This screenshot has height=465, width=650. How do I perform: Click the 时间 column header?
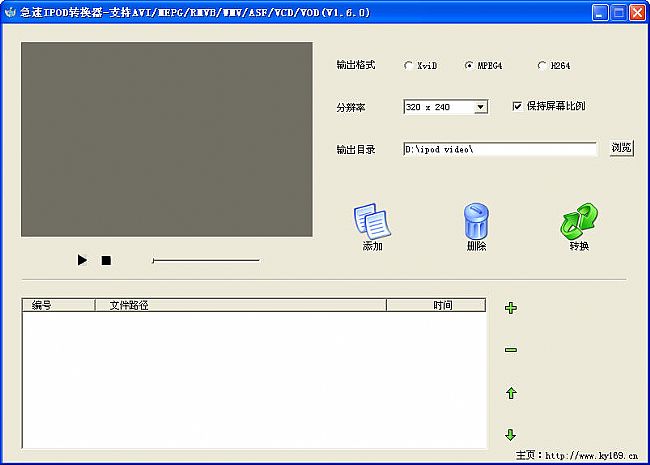tap(436, 305)
